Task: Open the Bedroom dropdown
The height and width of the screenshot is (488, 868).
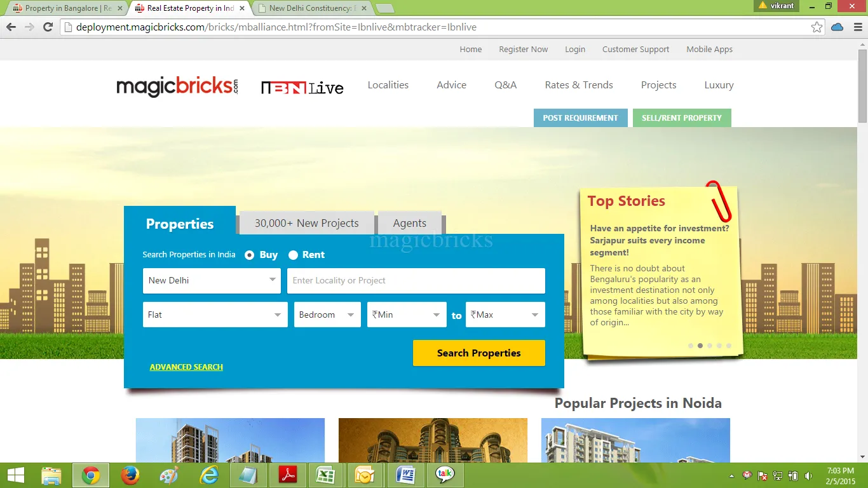Action: [327, 315]
